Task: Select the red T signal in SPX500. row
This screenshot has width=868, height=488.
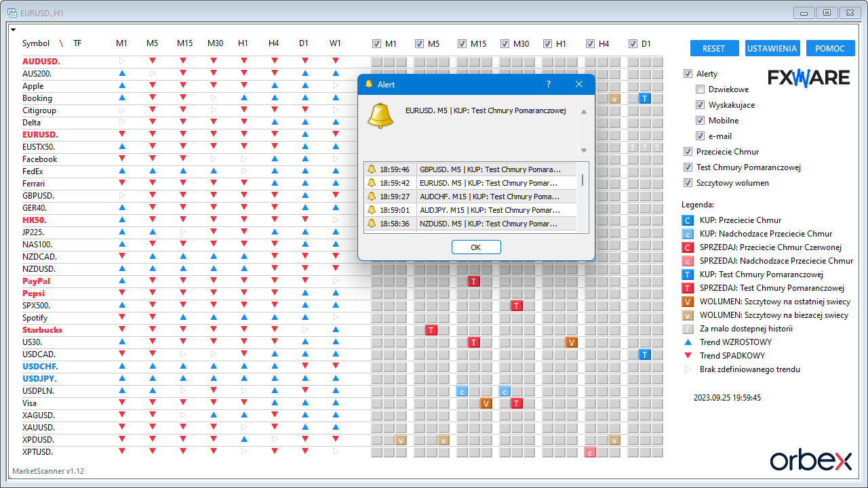Action: [x=517, y=306]
